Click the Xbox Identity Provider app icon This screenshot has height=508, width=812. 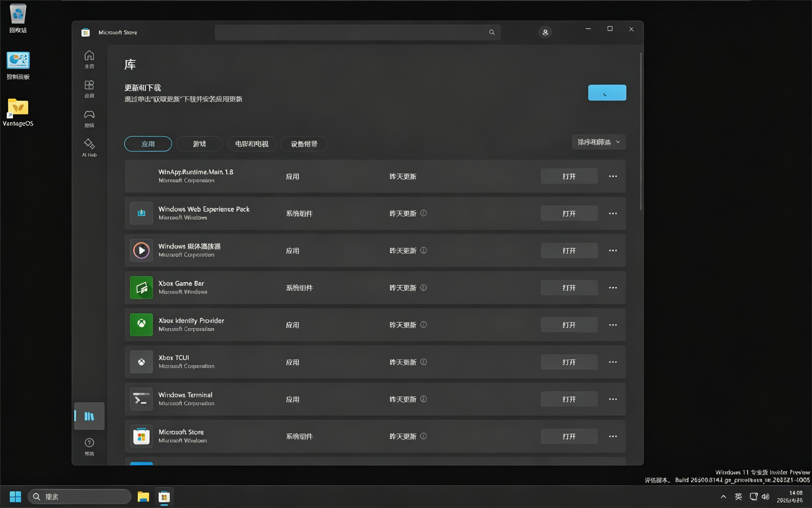tap(141, 324)
